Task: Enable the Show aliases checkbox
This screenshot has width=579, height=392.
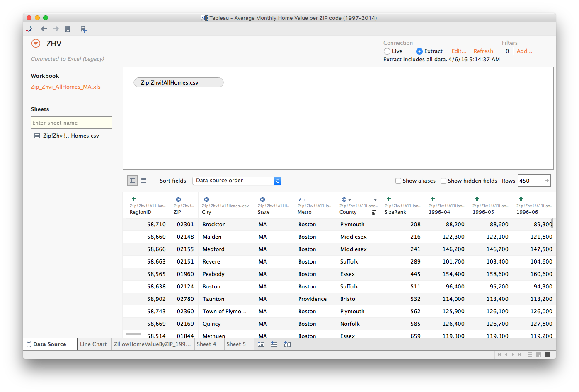Action: pyautogui.click(x=398, y=181)
